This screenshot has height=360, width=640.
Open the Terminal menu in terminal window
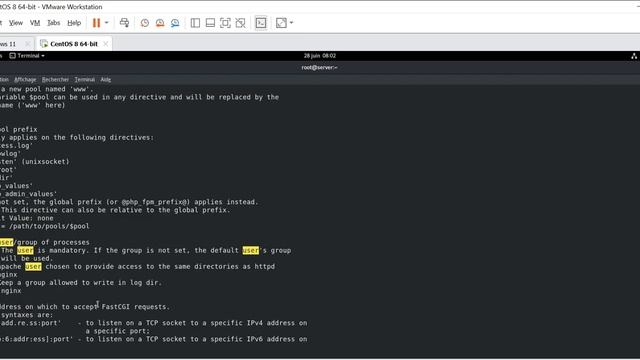coord(84,80)
